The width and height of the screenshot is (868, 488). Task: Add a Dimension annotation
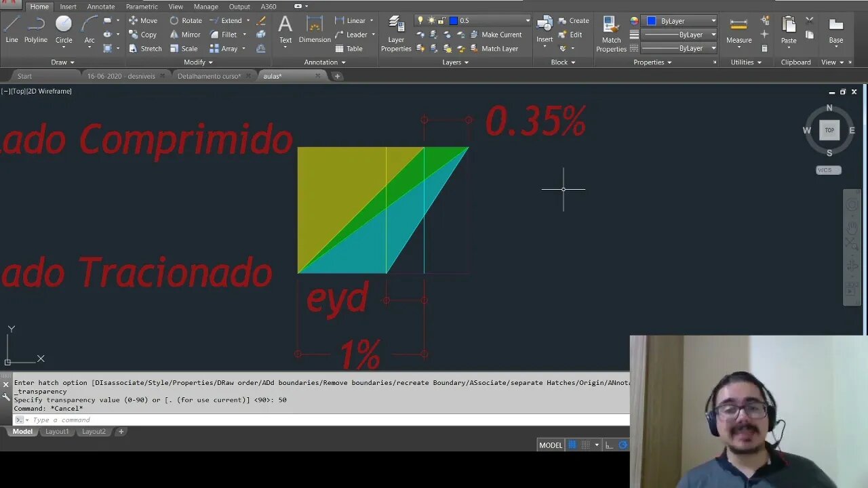coord(315,30)
